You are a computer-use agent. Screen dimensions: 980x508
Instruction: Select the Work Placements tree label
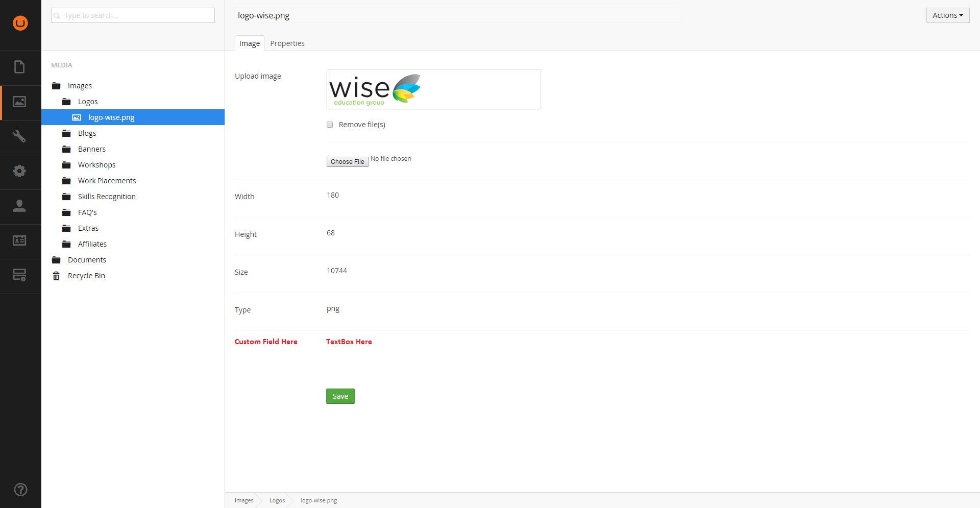click(x=107, y=181)
